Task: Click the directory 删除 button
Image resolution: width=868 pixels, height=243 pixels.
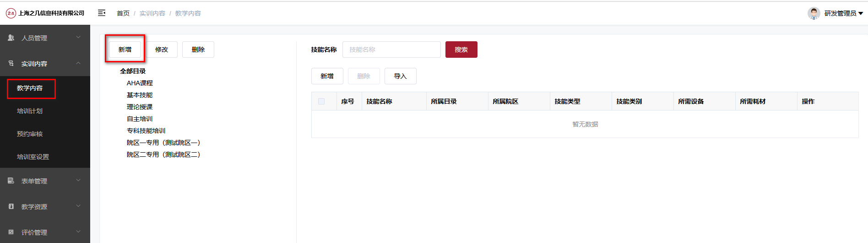Action: pos(198,50)
